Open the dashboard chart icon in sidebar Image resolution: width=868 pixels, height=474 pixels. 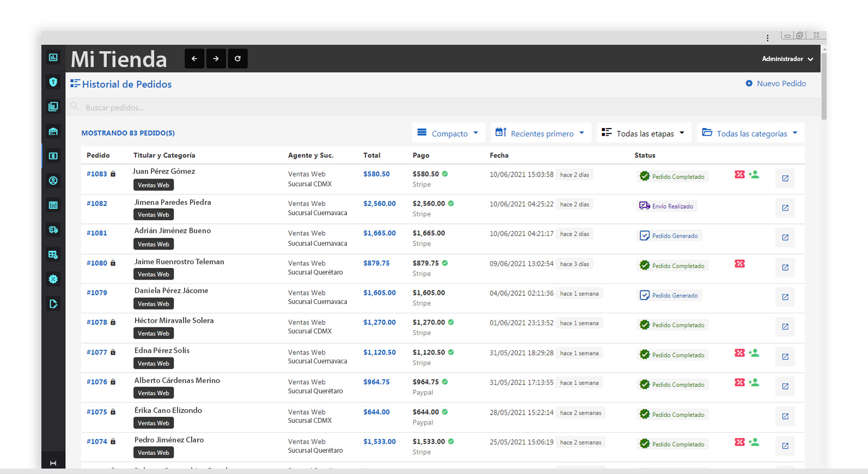53,57
